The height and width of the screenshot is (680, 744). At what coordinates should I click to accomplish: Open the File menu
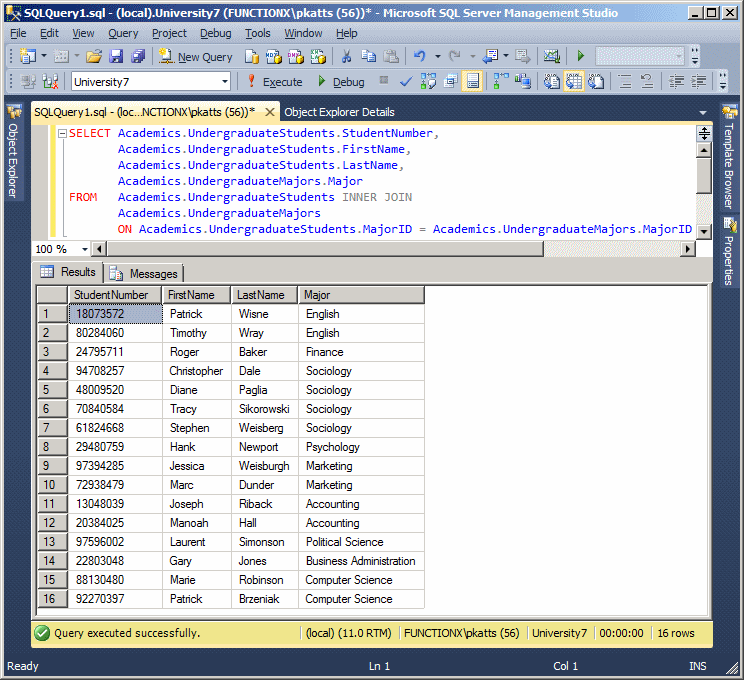coord(18,33)
